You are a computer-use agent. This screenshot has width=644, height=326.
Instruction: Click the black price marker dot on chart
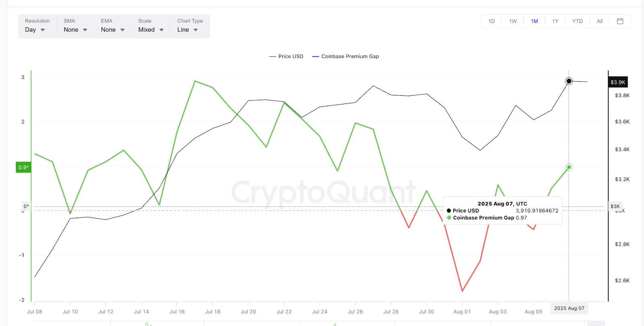click(x=569, y=81)
